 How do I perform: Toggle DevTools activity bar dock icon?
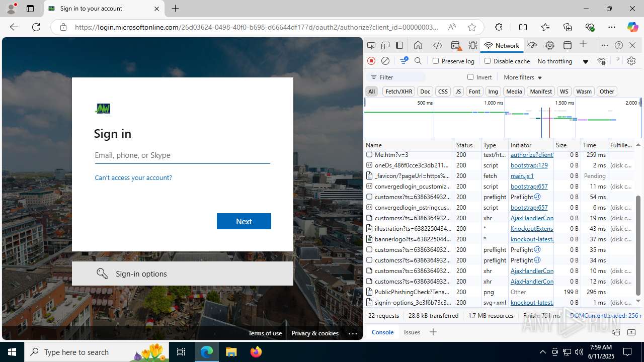click(x=399, y=45)
